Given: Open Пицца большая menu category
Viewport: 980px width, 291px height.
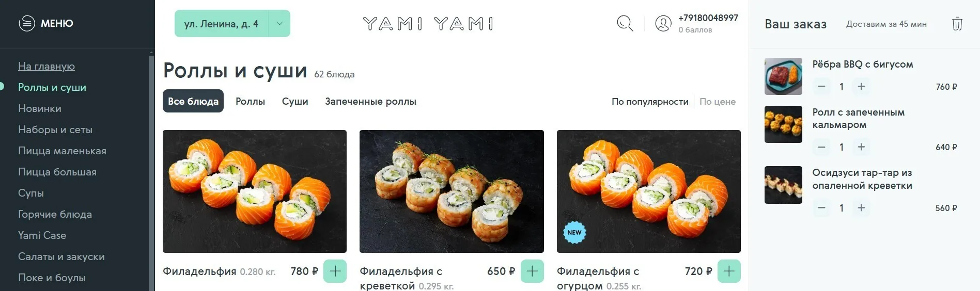Looking at the screenshot, I should click(57, 172).
